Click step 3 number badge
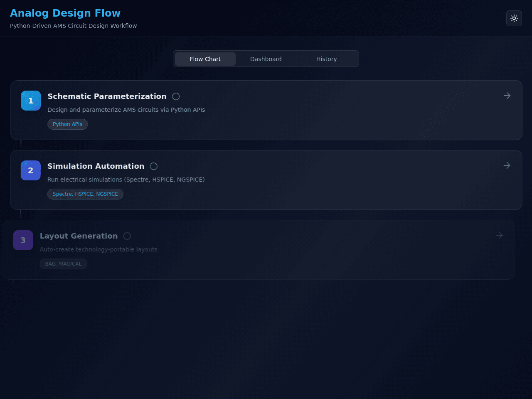This screenshot has height=399, width=532. (23, 240)
